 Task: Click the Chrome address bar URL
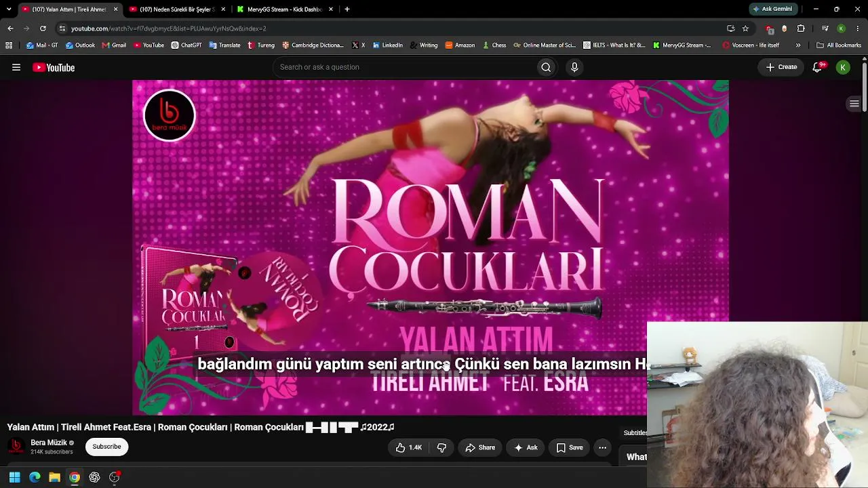pyautogui.click(x=169, y=28)
